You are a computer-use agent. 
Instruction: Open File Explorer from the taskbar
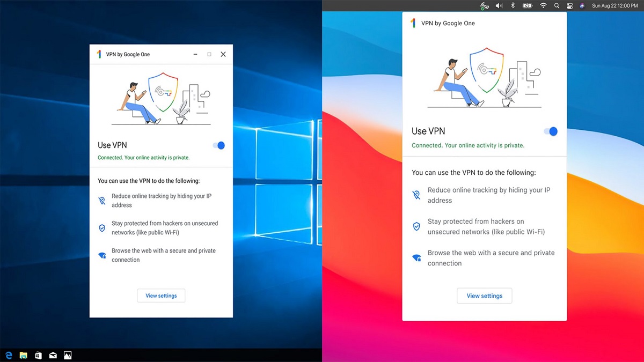point(24,355)
